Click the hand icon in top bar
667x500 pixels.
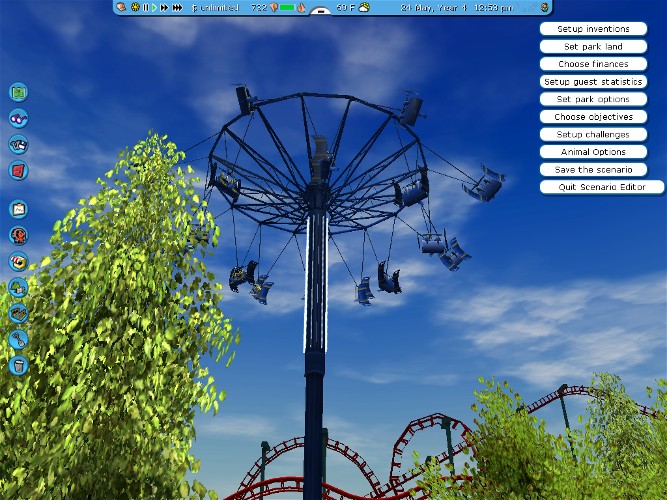(x=121, y=7)
